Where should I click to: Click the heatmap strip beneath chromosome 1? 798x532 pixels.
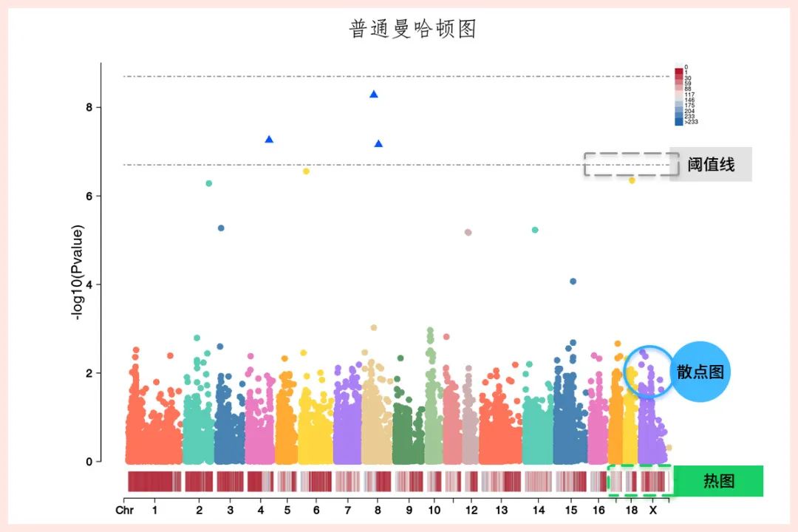(x=154, y=482)
